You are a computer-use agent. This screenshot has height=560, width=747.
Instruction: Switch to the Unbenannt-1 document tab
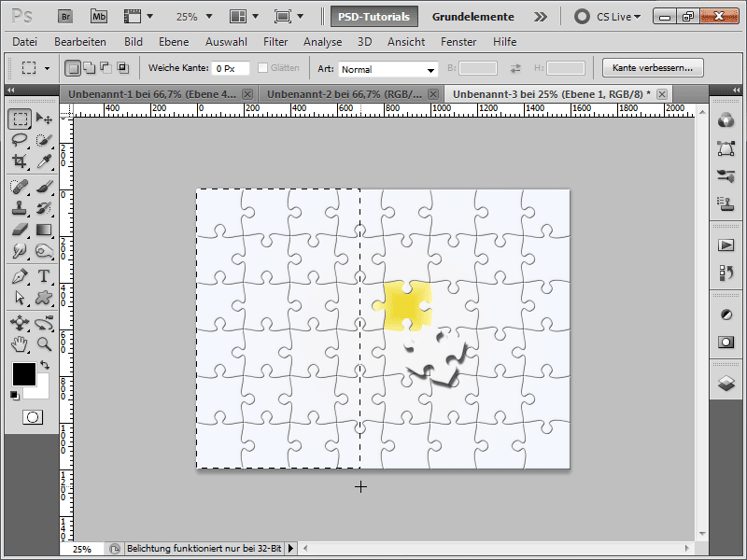152,94
